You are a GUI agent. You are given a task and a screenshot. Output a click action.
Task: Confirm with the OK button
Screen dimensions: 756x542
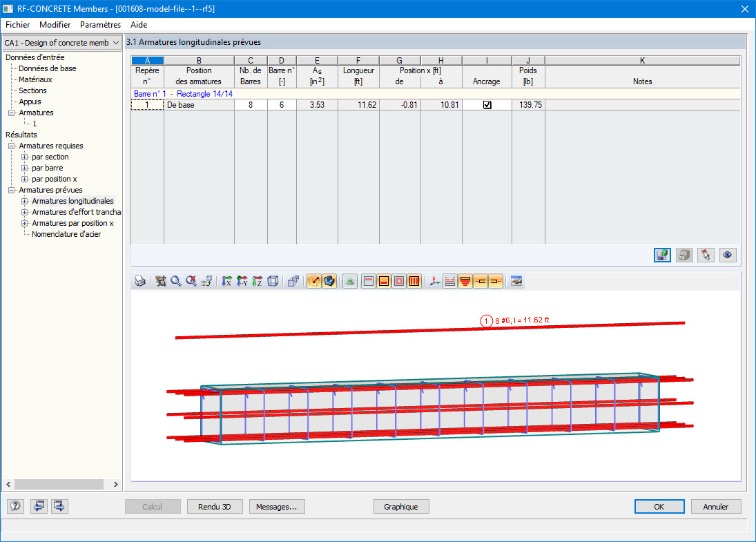659,507
